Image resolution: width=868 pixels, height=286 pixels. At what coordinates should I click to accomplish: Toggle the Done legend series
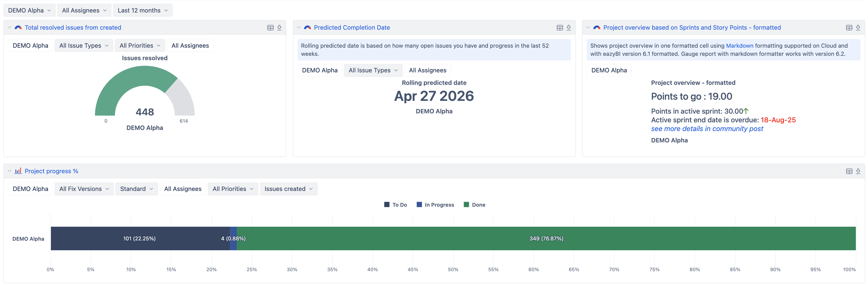coord(474,205)
